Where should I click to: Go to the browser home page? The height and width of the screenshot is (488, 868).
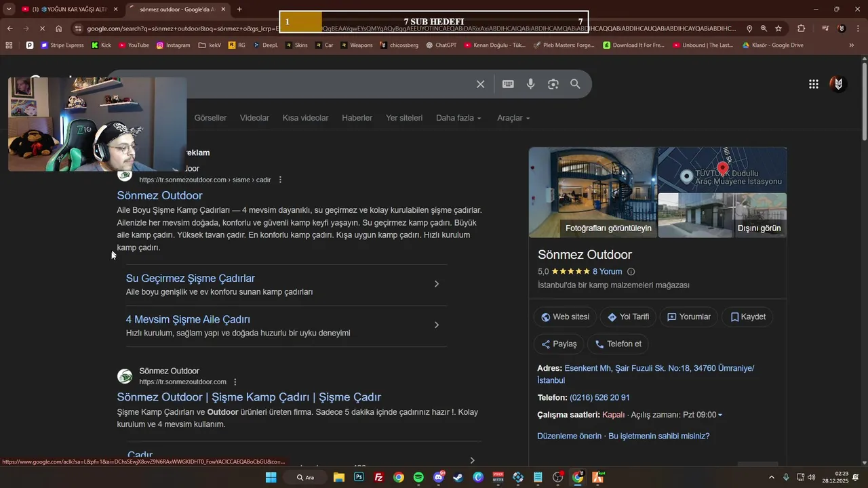tap(59, 28)
